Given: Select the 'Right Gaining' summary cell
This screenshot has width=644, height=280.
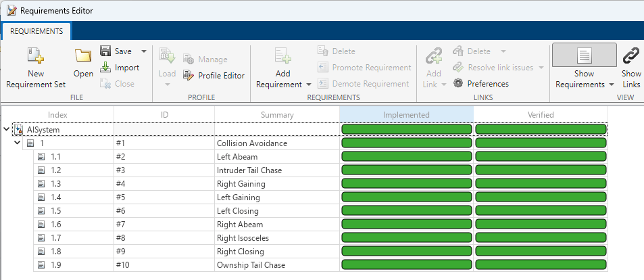Looking at the screenshot, I should [x=277, y=184].
